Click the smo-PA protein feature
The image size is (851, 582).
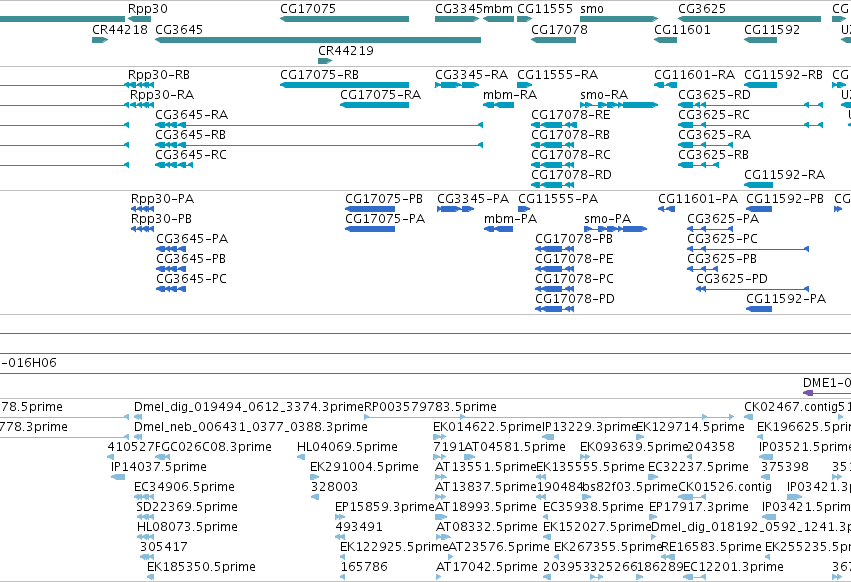(x=615, y=229)
